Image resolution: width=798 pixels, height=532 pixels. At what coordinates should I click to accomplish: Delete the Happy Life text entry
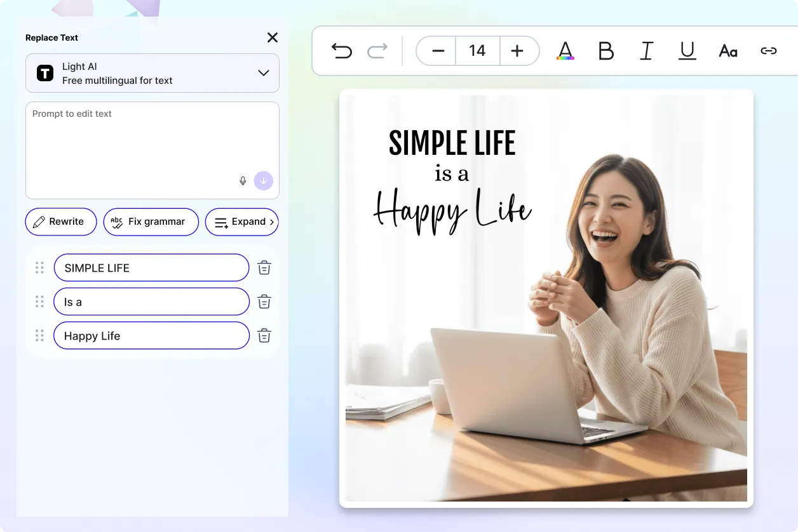(264, 336)
